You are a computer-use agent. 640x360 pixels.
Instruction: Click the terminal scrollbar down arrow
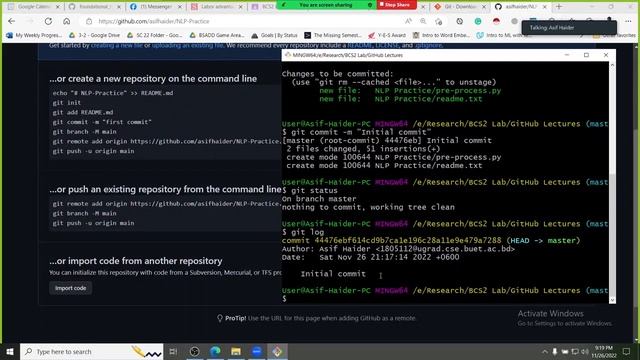coord(612,300)
